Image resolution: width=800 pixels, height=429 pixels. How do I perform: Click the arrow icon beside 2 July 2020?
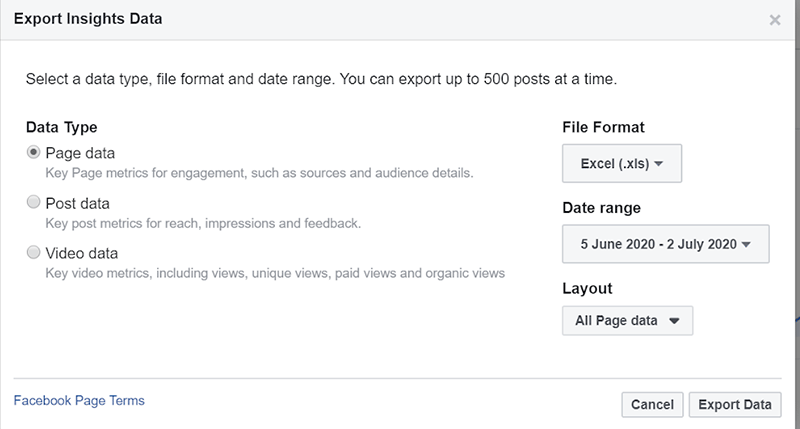pos(746,244)
